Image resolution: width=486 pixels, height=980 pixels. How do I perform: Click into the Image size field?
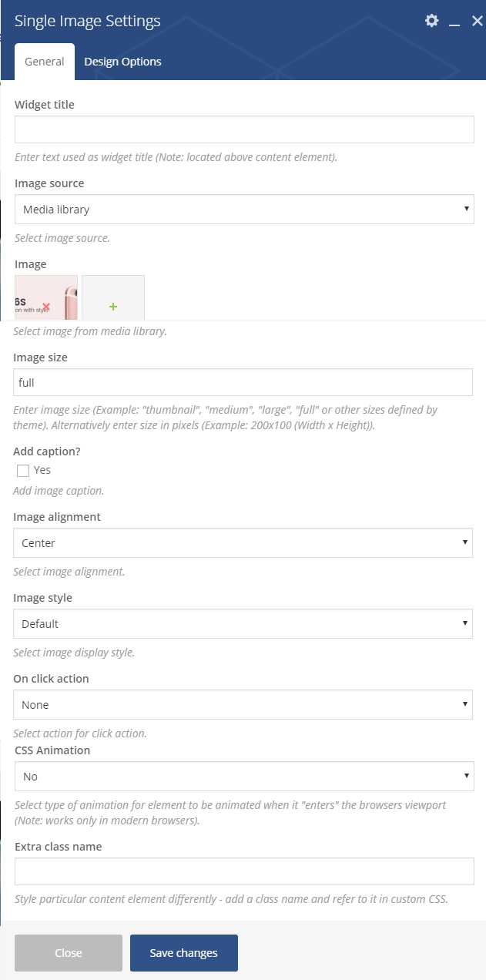[x=243, y=383]
